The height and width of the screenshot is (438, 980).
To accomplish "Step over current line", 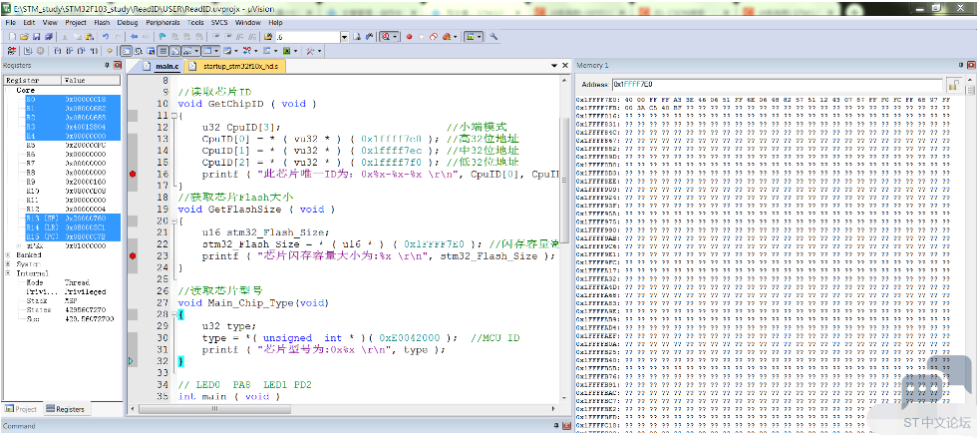I will coord(70,51).
